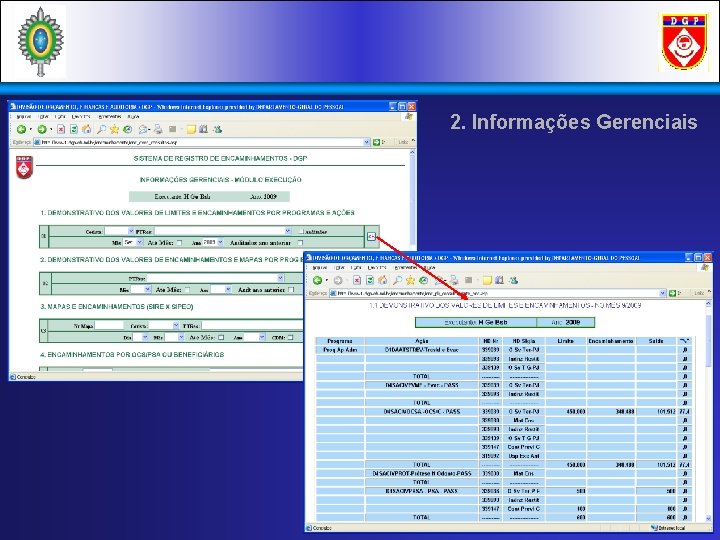The image size is (720, 540).
Task: Click green Go button in front address bar
Action: click(672, 293)
